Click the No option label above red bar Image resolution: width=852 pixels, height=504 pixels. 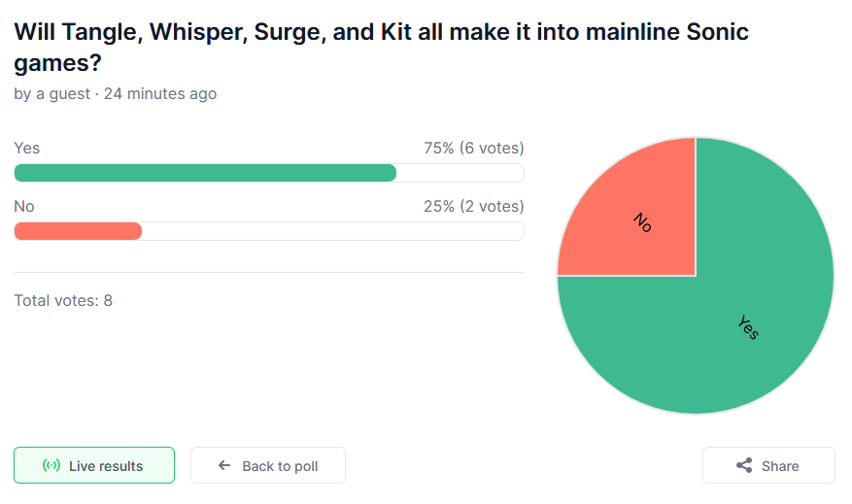[24, 207]
